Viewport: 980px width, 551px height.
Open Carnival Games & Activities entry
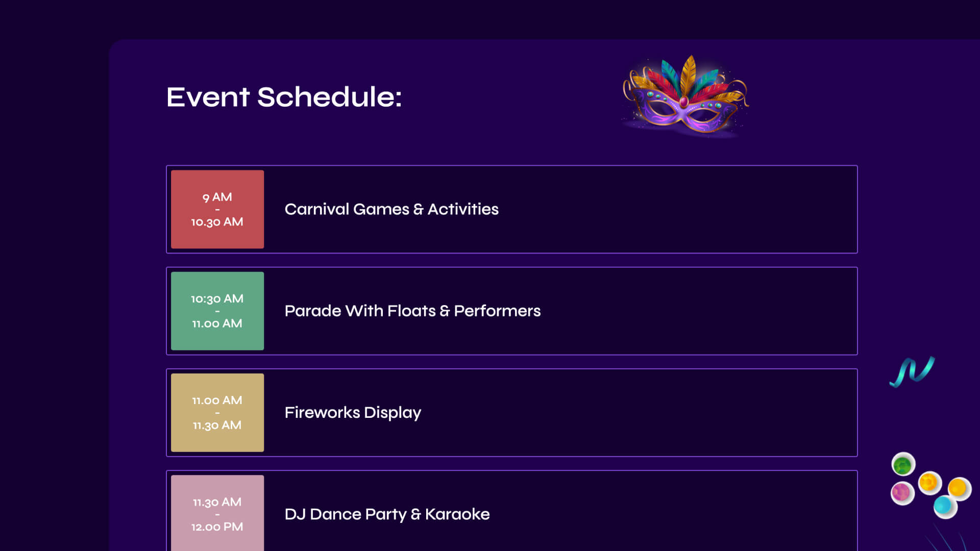click(391, 209)
